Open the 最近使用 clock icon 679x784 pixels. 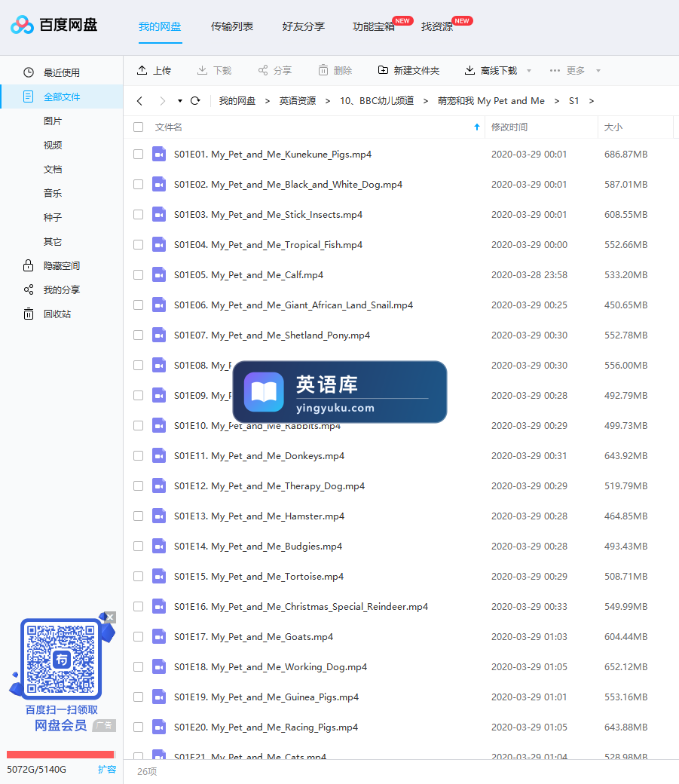click(x=29, y=72)
